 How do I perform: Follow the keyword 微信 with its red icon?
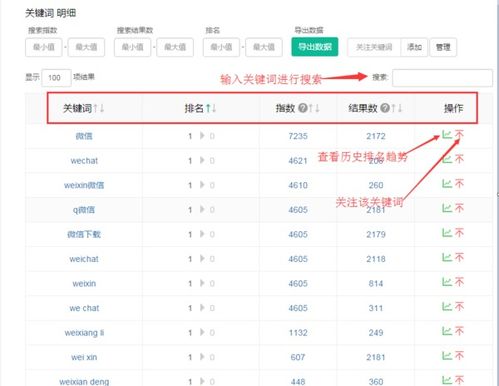459,135
